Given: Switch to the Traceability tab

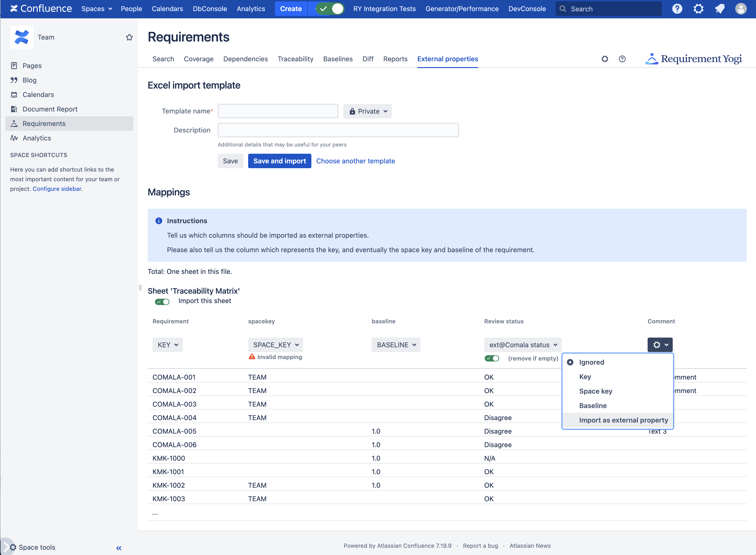Looking at the screenshot, I should 295,59.
